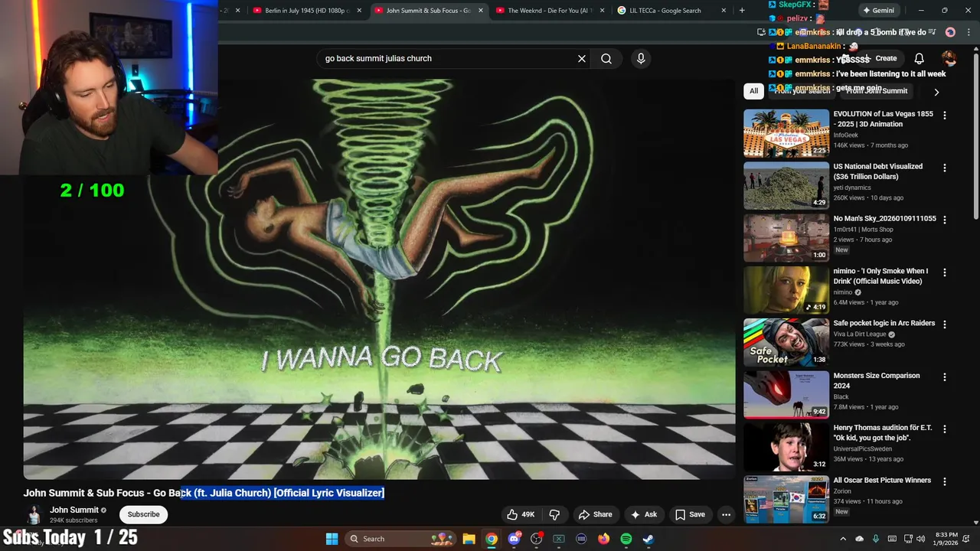Image resolution: width=980 pixels, height=551 pixels.
Task: Dislike the video with thumbs down
Action: [x=554, y=514]
